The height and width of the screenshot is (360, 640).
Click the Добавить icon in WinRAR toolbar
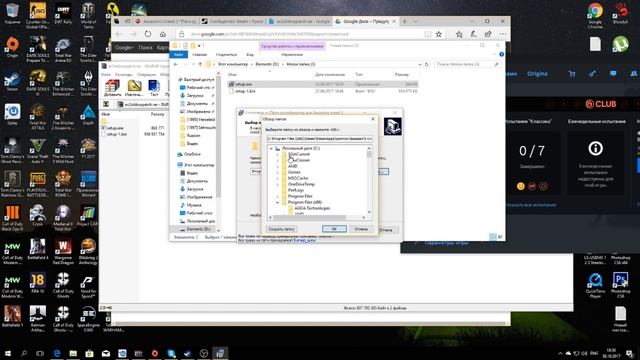pyautogui.click(x=112, y=88)
